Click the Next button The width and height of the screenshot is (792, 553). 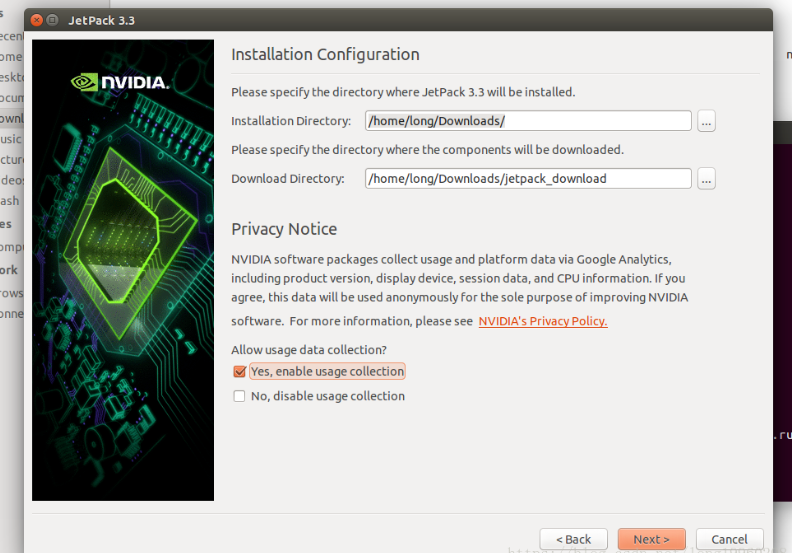click(652, 539)
